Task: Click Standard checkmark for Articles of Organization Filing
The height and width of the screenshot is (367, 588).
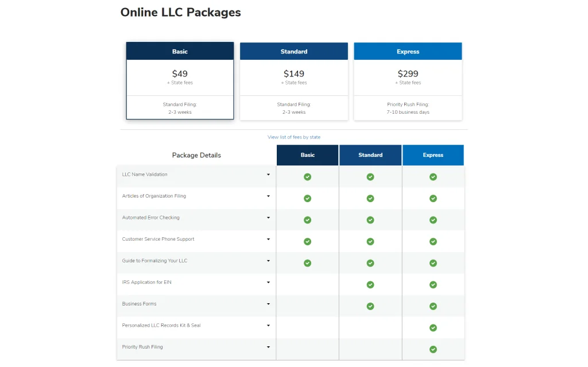Action: click(370, 198)
